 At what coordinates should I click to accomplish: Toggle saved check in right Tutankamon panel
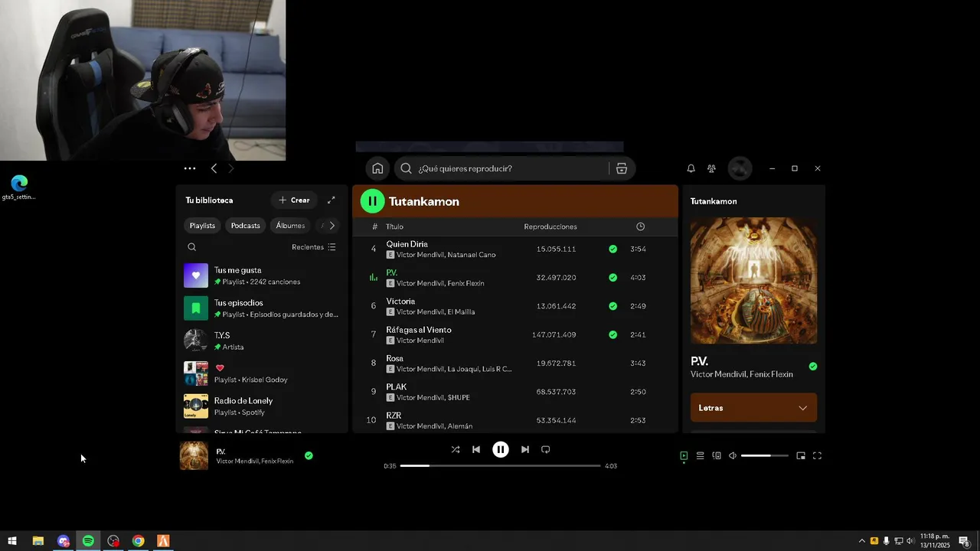[813, 367]
